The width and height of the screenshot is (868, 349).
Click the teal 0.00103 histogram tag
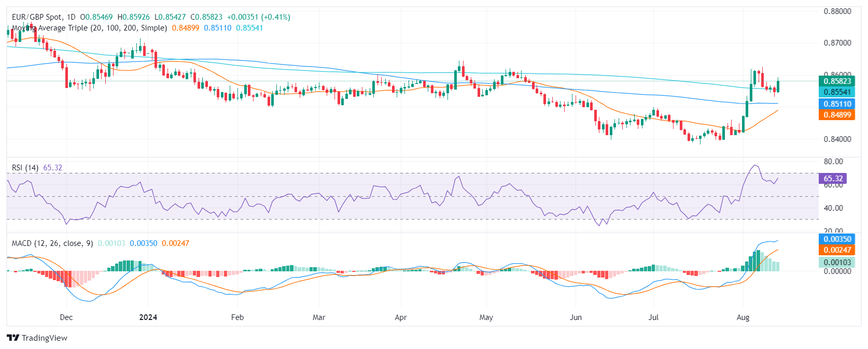[837, 263]
